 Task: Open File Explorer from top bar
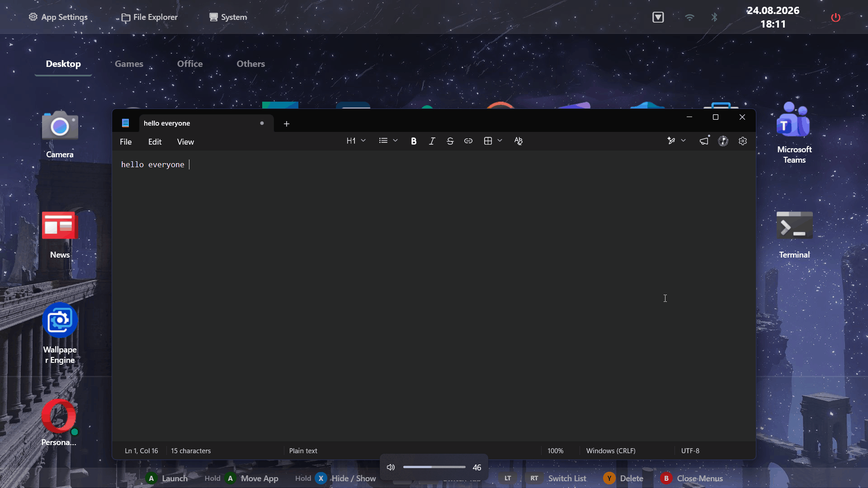[150, 17]
